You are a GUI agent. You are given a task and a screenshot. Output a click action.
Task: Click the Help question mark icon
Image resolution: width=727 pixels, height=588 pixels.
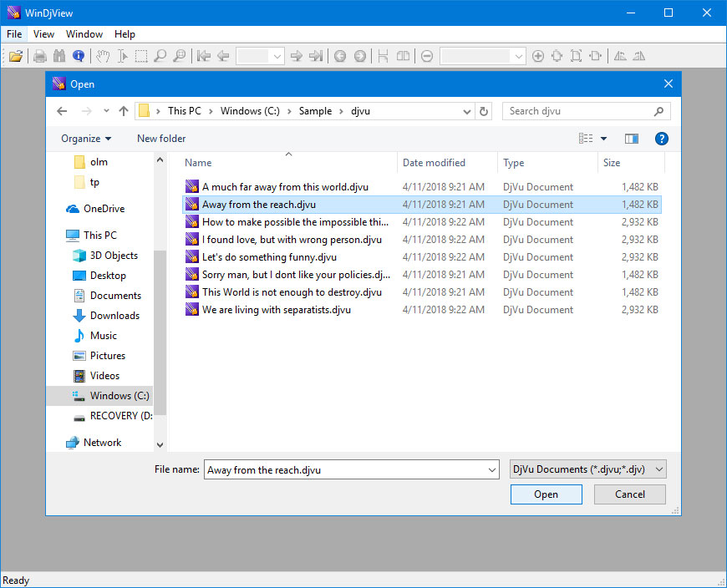click(662, 139)
